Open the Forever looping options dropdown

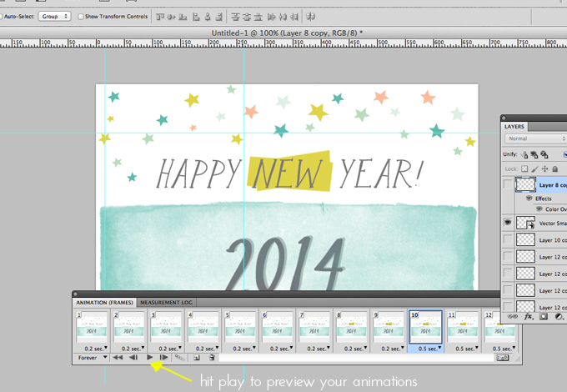tap(93, 357)
